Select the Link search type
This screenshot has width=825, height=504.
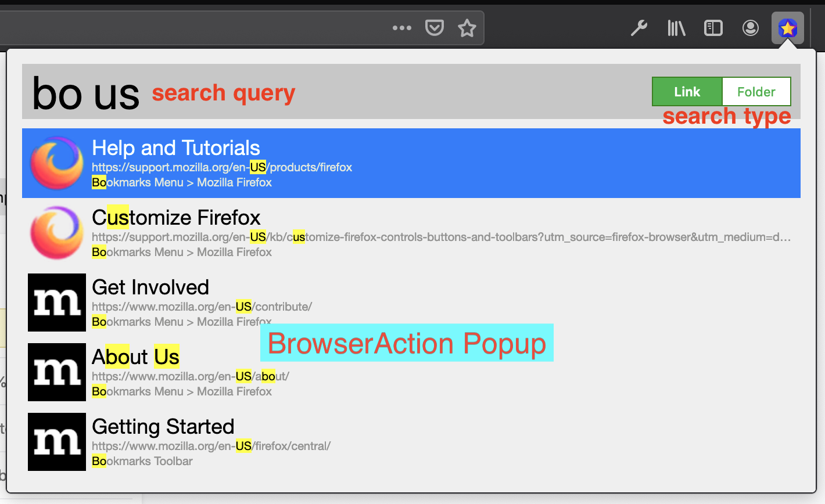pos(687,92)
